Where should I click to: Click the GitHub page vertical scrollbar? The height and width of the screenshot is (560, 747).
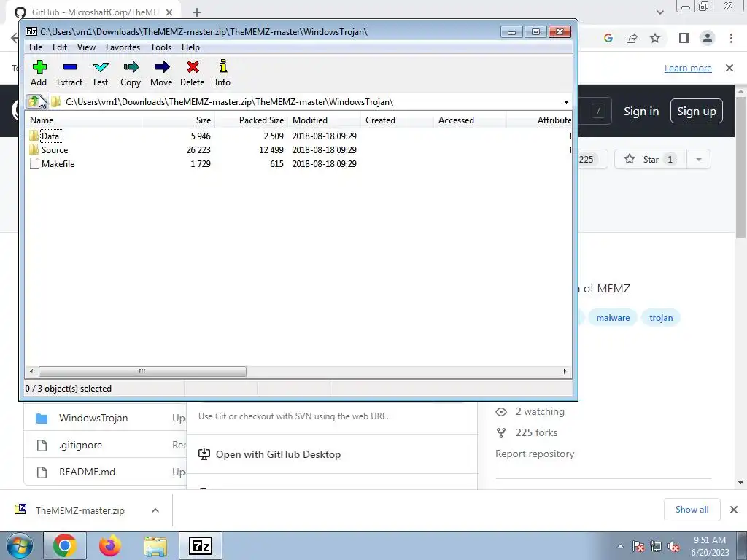[x=741, y=167]
